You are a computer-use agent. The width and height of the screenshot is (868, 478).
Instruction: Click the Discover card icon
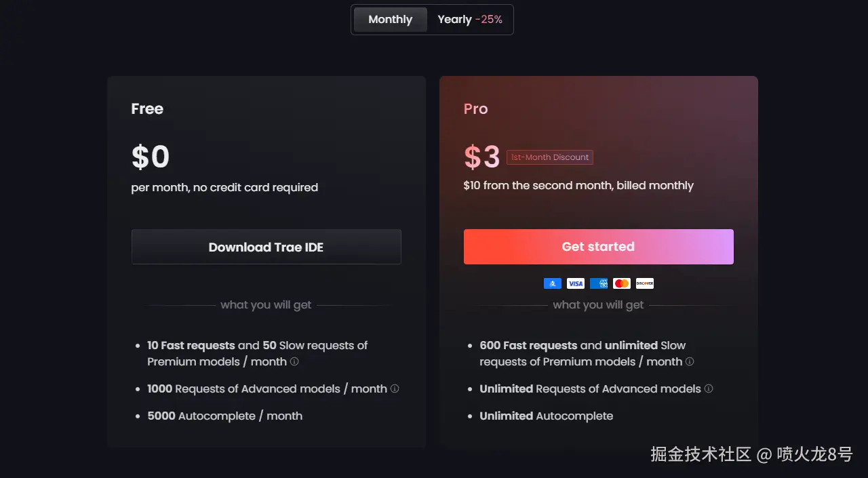tap(644, 283)
